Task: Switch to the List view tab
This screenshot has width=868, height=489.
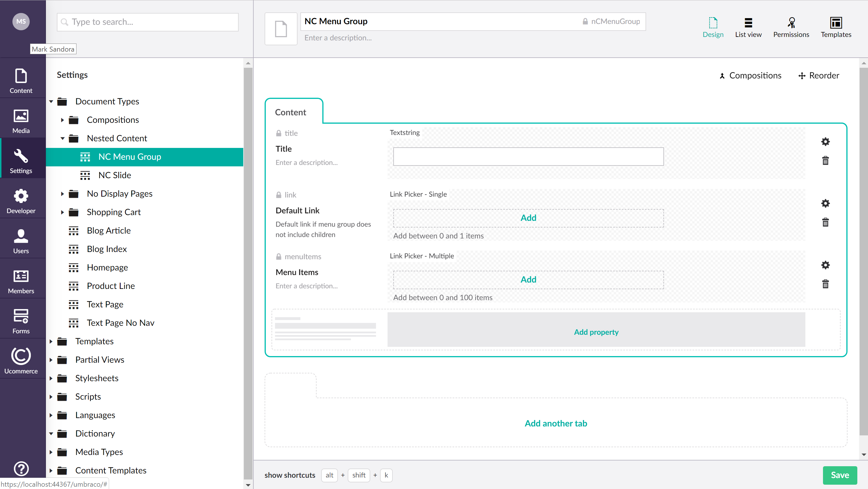Action: tap(748, 28)
